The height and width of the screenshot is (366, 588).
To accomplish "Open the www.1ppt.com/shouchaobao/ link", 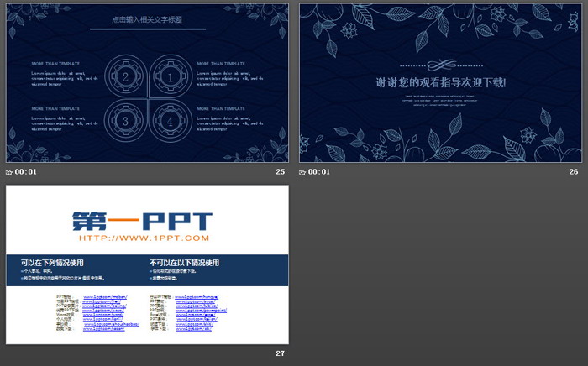I will point(111,324).
